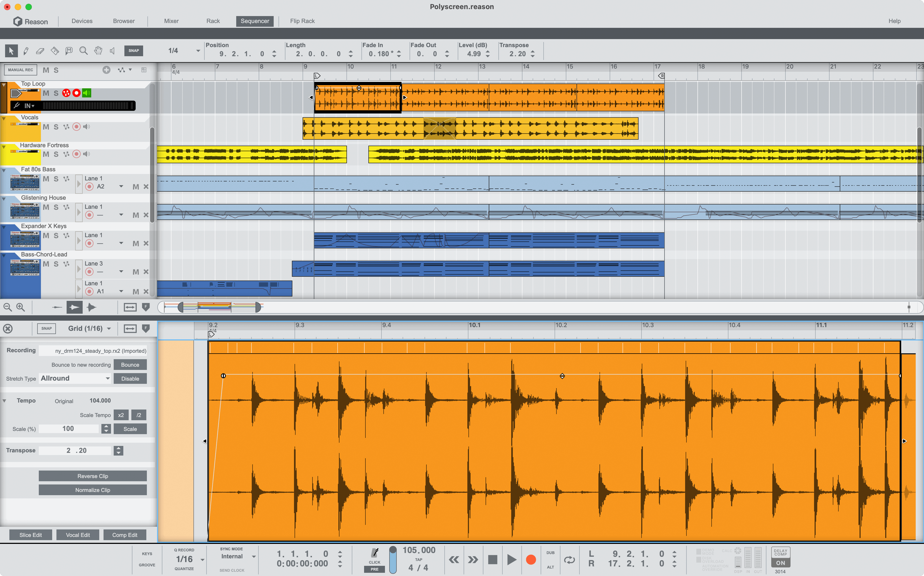Click the Normalize Clip button
924x576 pixels.
pyautogui.click(x=92, y=490)
